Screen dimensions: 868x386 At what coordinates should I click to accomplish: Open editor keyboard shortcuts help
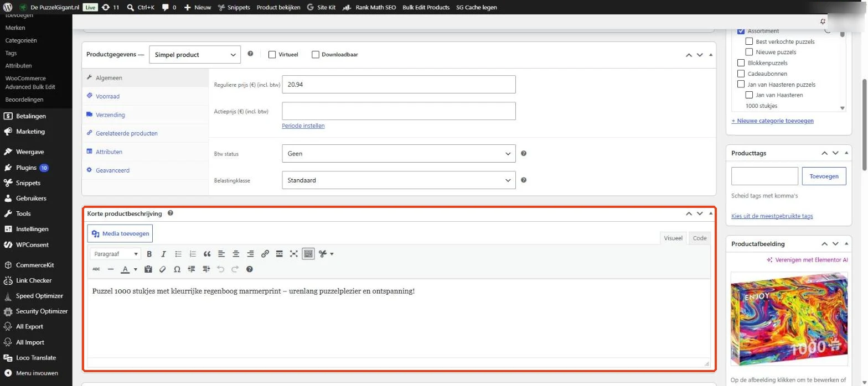[250, 269]
